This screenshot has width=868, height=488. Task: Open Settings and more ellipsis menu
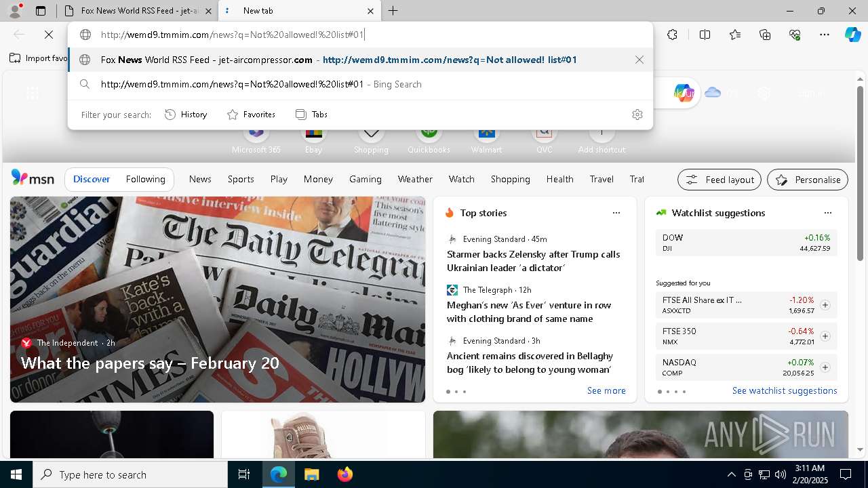[825, 35]
